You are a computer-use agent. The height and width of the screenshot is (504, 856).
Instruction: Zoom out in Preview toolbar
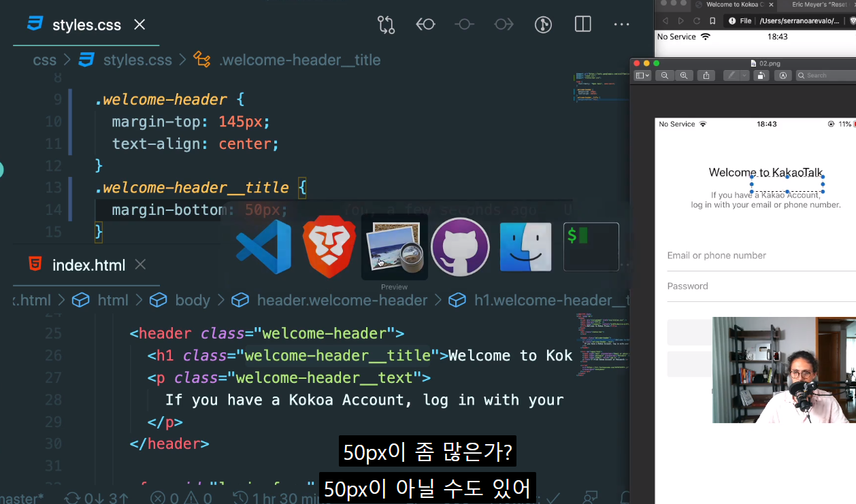[x=665, y=75]
